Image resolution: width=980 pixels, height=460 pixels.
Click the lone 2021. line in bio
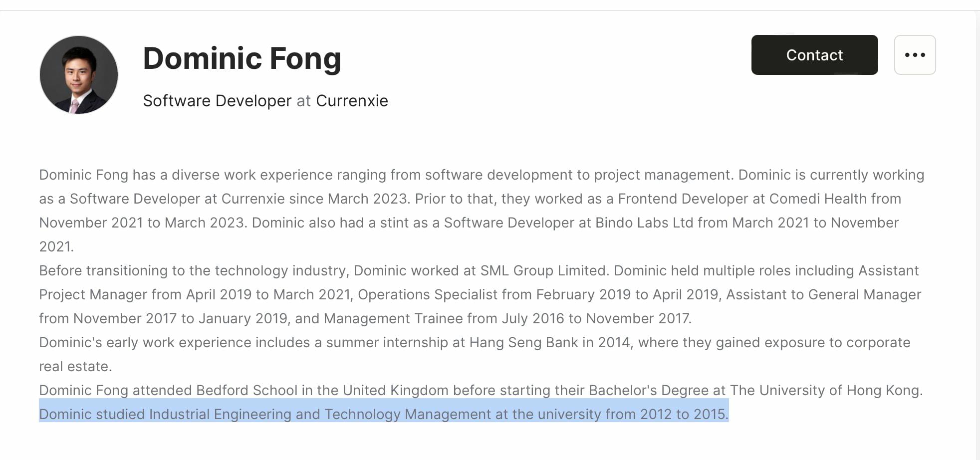click(56, 246)
